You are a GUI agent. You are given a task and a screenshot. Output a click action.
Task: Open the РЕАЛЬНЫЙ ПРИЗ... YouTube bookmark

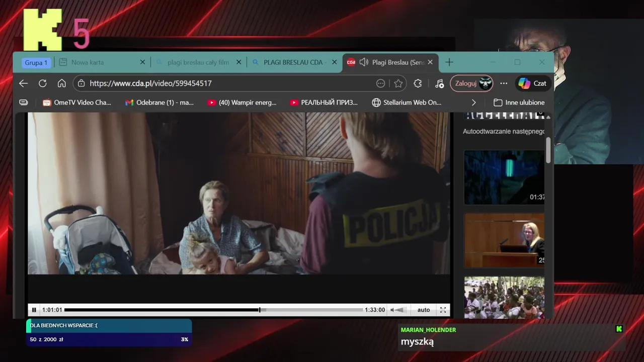[325, 103]
